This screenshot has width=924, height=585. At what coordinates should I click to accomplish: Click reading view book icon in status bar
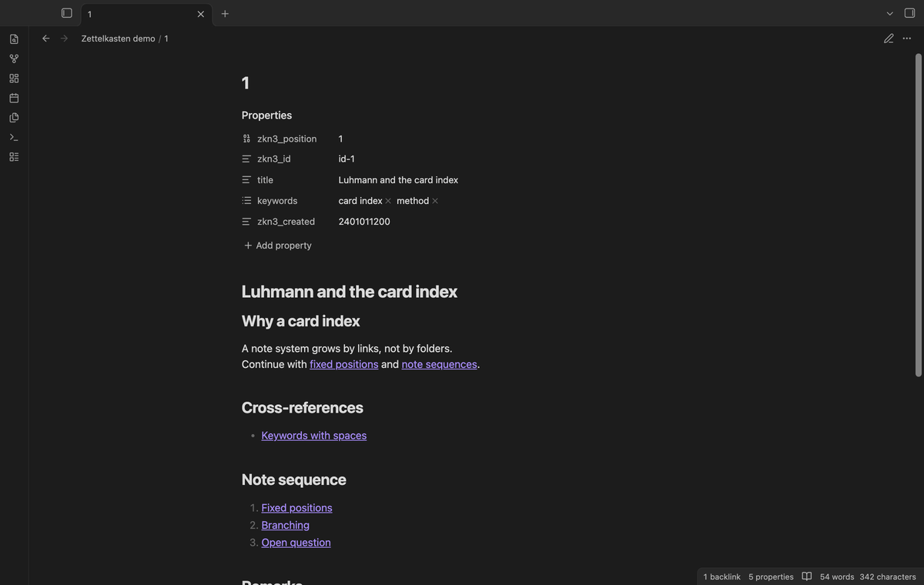point(807,577)
